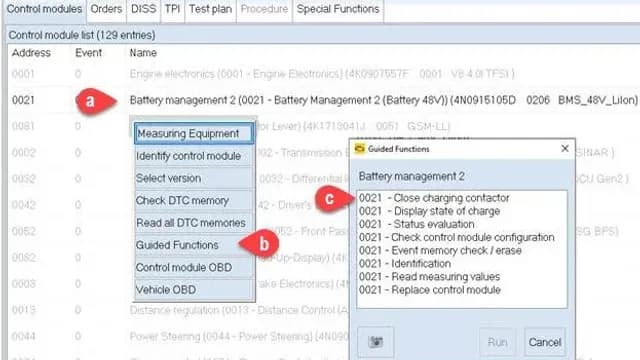Choose Measuring Equipment from context menu
Image resolution: width=640 pixels, height=360 pixels.
(x=194, y=133)
